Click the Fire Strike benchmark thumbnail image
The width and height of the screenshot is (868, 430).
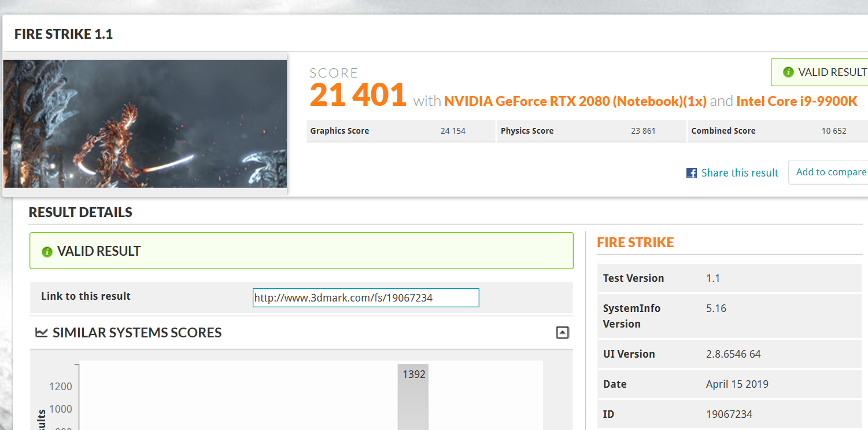(x=145, y=124)
